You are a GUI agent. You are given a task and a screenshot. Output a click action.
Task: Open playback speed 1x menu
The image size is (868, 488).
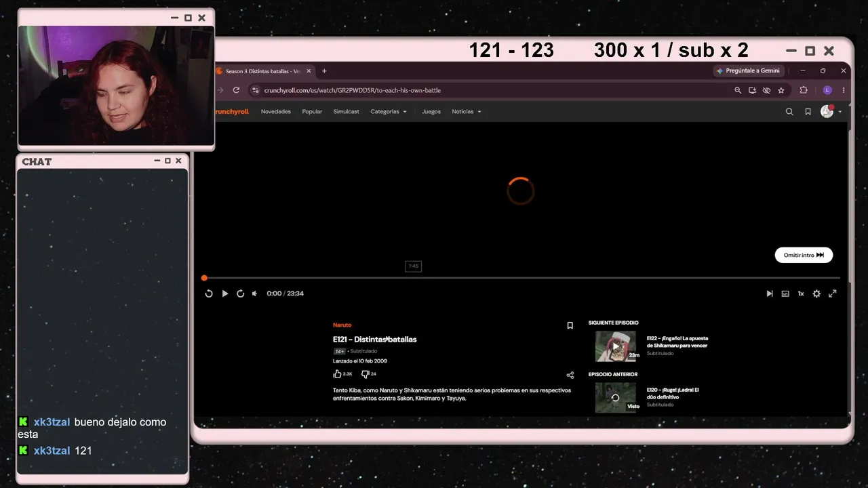coord(801,293)
